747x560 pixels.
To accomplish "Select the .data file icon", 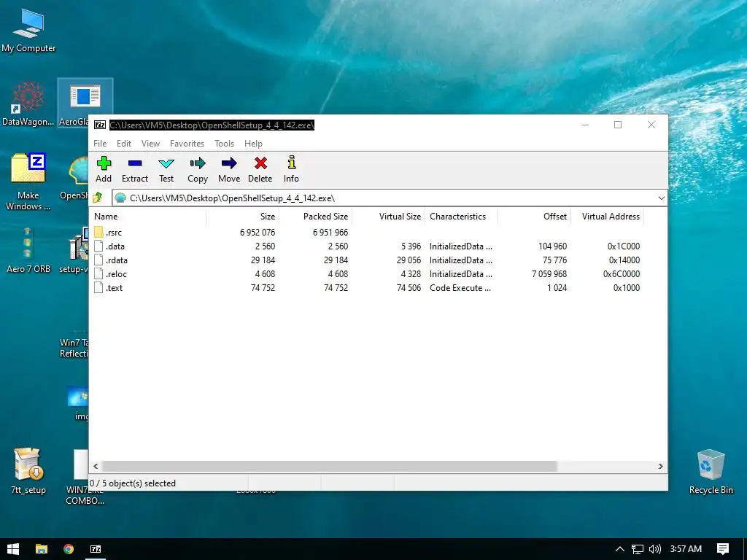I will pos(98,246).
